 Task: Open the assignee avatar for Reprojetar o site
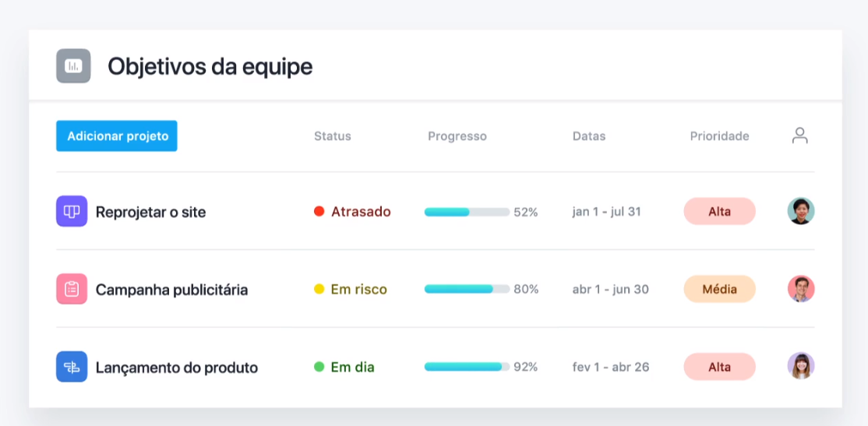(x=801, y=211)
